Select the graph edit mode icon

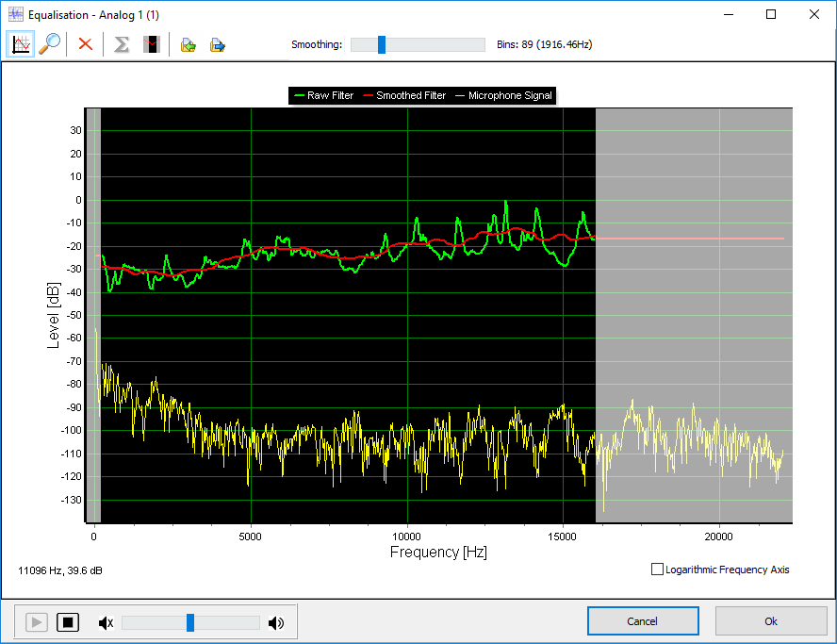(21, 43)
